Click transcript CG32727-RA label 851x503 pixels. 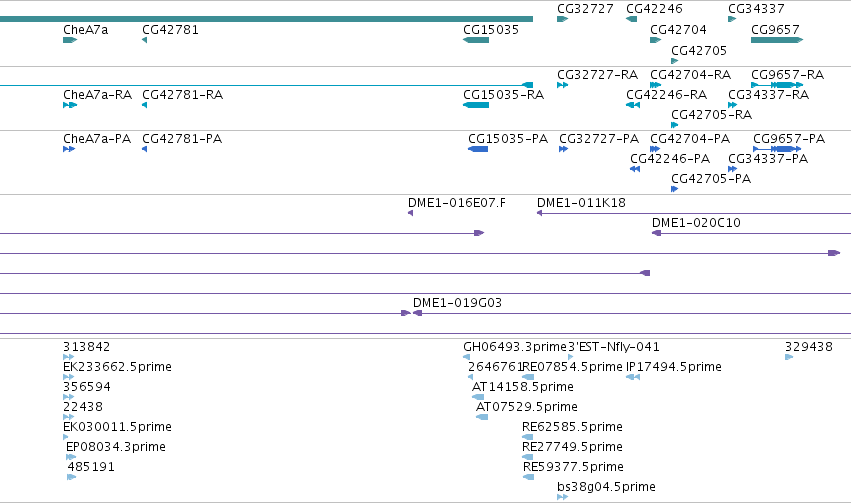(x=597, y=75)
